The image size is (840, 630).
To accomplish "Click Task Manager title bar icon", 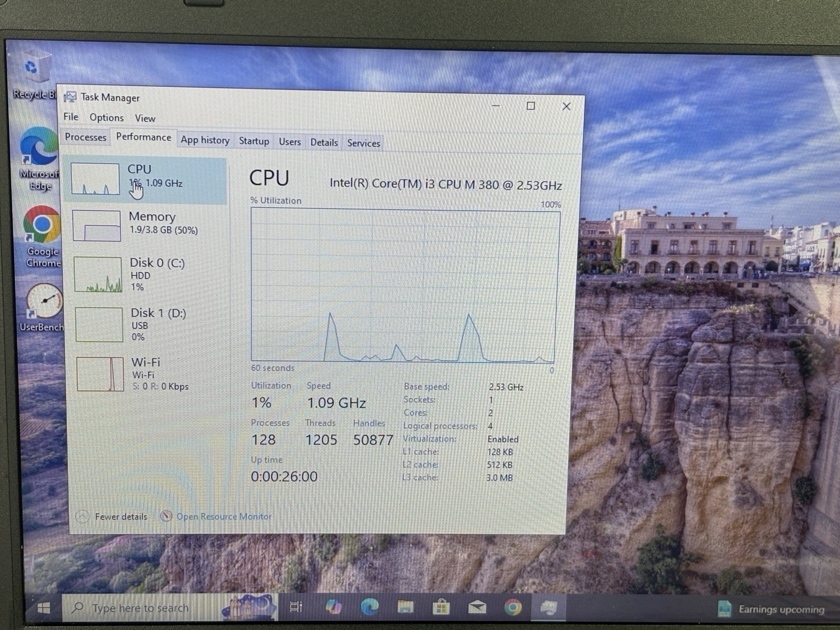I will pyautogui.click(x=70, y=98).
